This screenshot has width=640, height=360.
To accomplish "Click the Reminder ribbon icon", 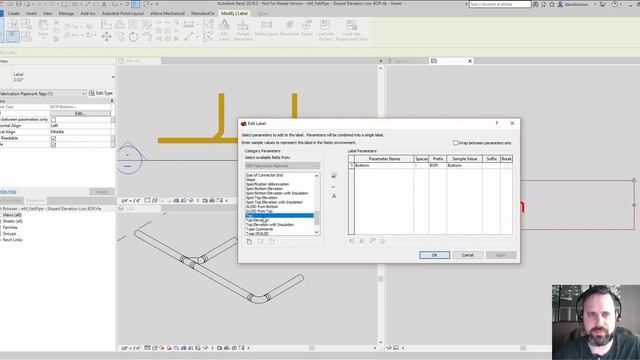I will (x=289, y=28).
